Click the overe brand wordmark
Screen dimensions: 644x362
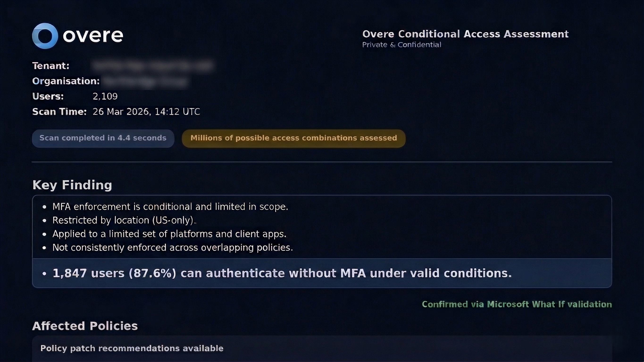tap(93, 36)
